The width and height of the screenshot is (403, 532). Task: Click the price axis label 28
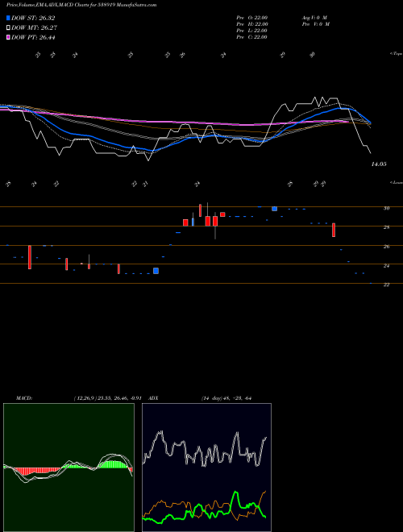click(x=386, y=227)
